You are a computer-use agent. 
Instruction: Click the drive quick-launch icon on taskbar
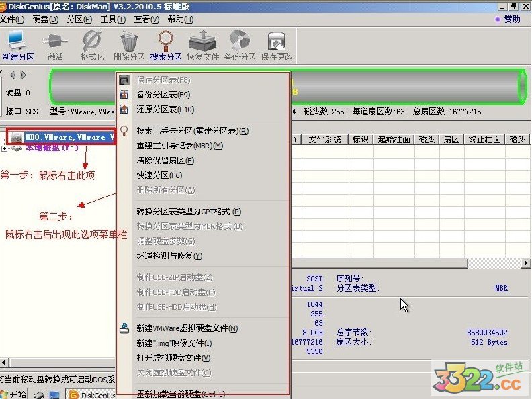click(x=39, y=395)
